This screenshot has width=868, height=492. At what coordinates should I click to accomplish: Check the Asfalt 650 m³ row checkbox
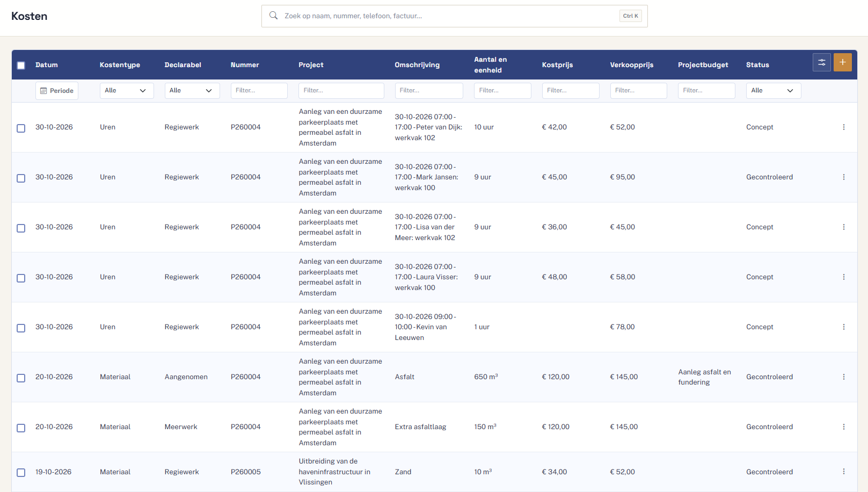21,378
